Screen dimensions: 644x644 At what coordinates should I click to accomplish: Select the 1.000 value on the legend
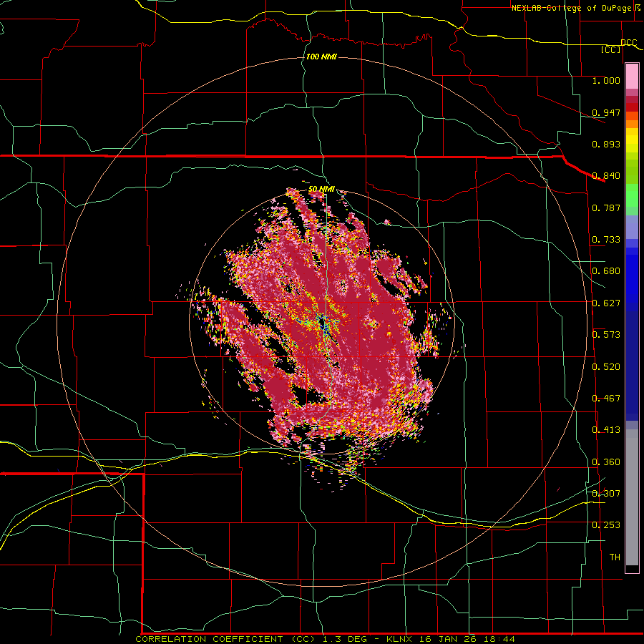(x=606, y=80)
